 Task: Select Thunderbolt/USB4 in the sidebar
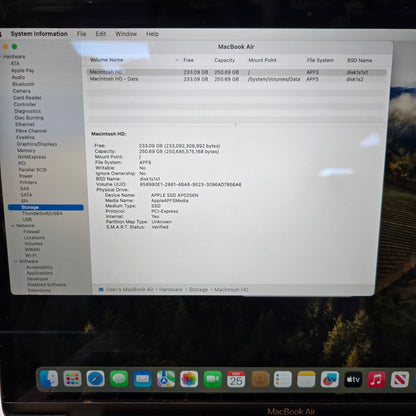[x=42, y=213]
